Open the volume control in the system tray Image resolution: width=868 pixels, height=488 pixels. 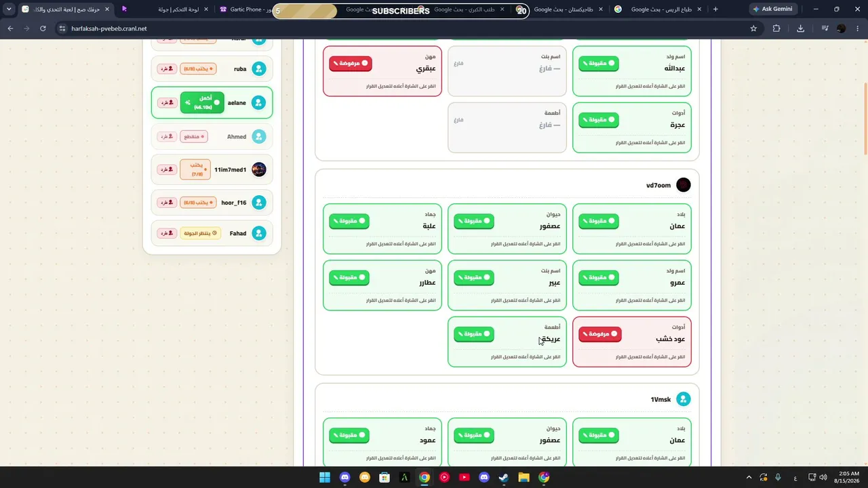(x=823, y=477)
